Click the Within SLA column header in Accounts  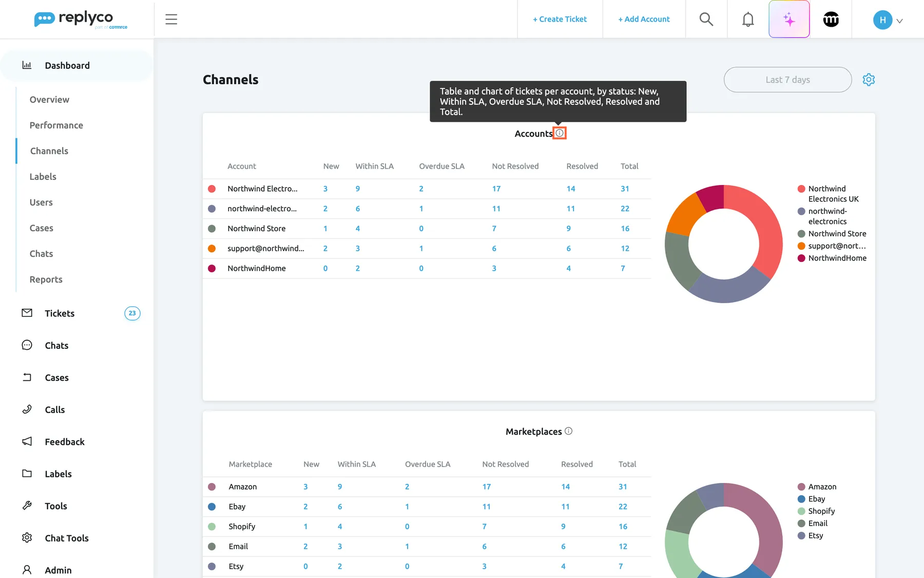374,166
